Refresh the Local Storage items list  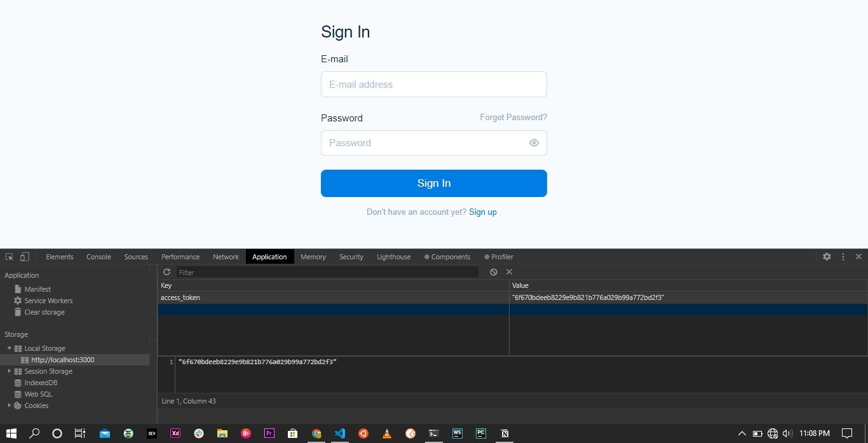click(x=167, y=272)
